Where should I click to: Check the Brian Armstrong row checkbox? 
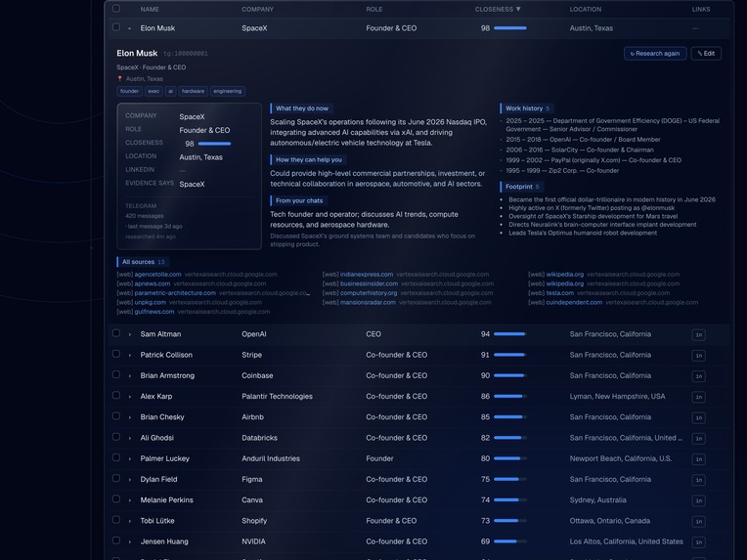coord(116,374)
